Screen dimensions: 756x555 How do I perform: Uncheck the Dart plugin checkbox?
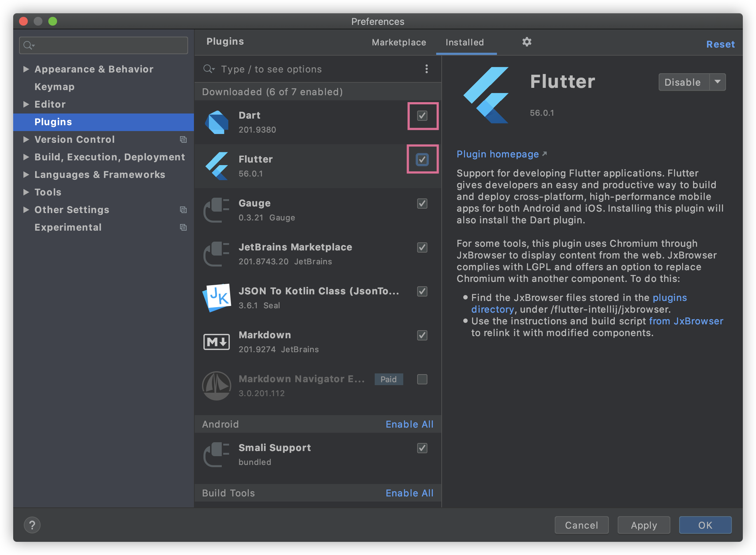click(422, 116)
